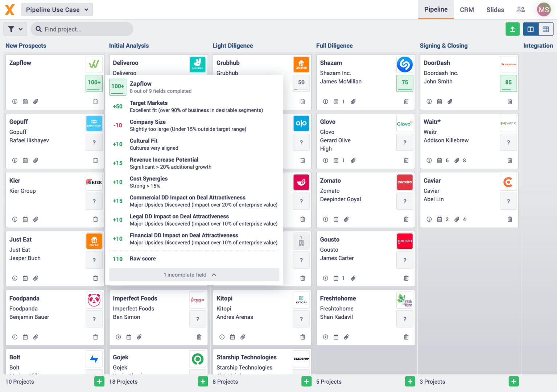Open the Slides tab
The height and width of the screenshot is (392, 557).
pos(495,9)
